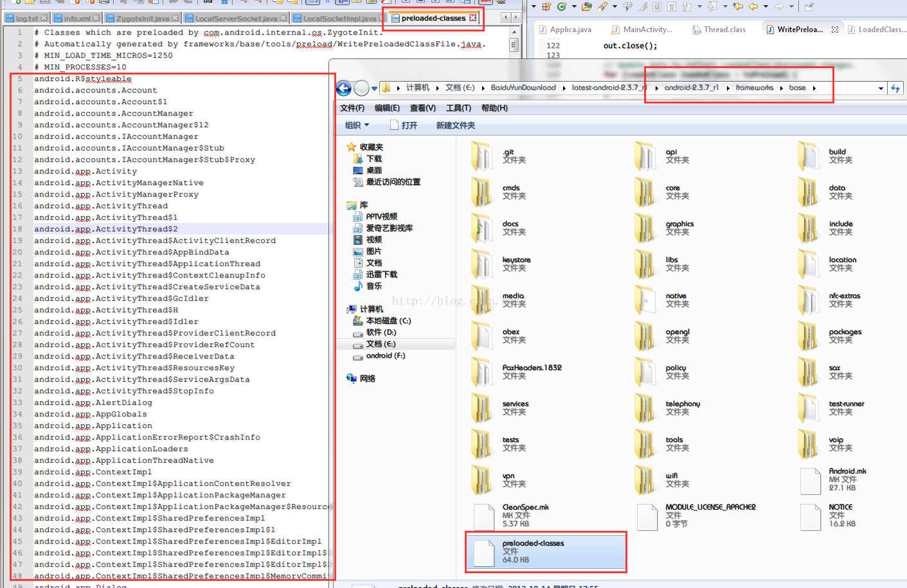This screenshot has width=907, height=588.
Task: Close the info.xml editor tab
Action: click(x=96, y=19)
